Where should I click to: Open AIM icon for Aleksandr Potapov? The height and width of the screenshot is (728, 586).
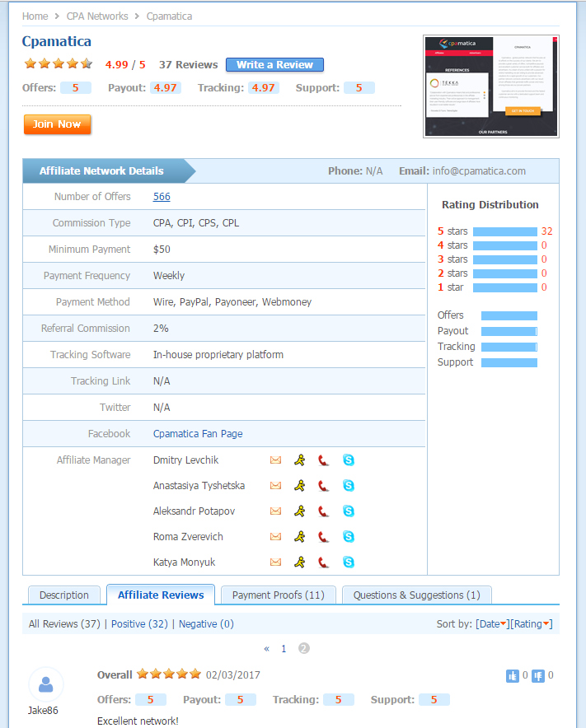tap(300, 511)
